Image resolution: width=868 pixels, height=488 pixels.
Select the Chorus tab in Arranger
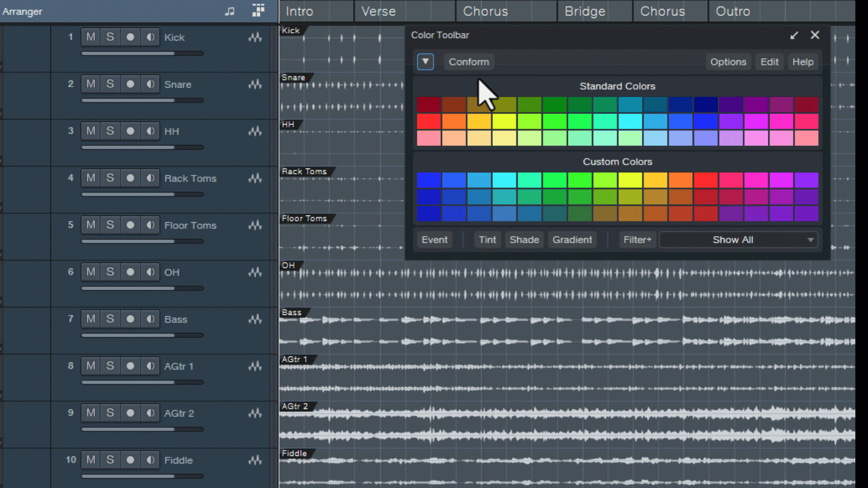tap(485, 11)
